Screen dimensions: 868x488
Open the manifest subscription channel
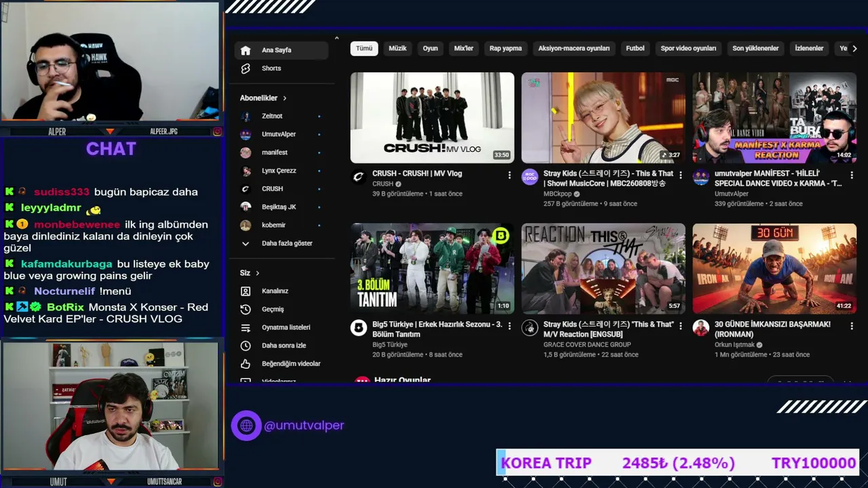[x=281, y=152]
